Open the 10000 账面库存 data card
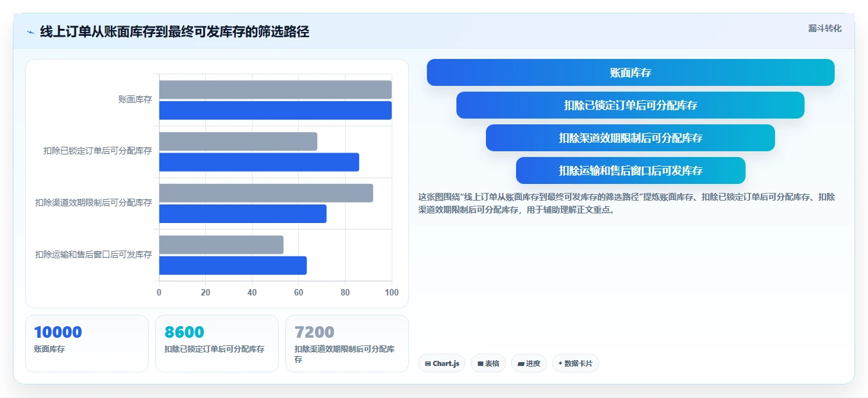The width and height of the screenshot is (868, 398). 87,344
